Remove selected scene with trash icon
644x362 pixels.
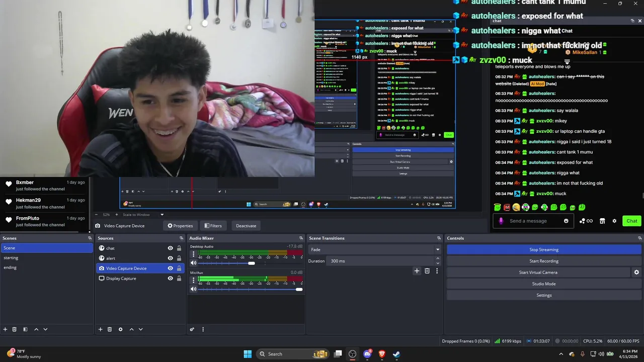(15, 329)
